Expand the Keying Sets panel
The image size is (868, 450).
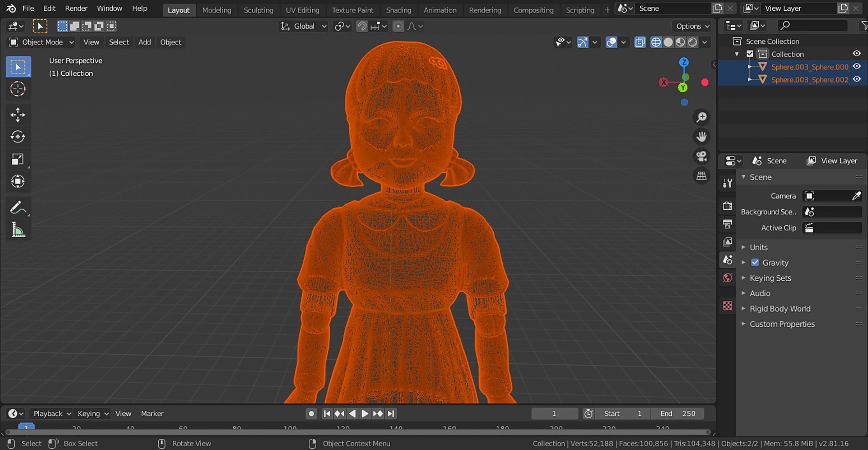pos(770,278)
